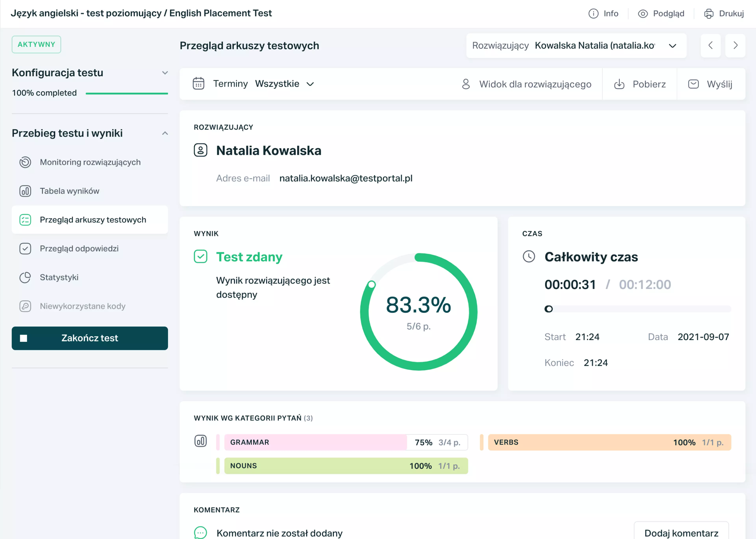Go to previous respondent with left arrow

711,45
